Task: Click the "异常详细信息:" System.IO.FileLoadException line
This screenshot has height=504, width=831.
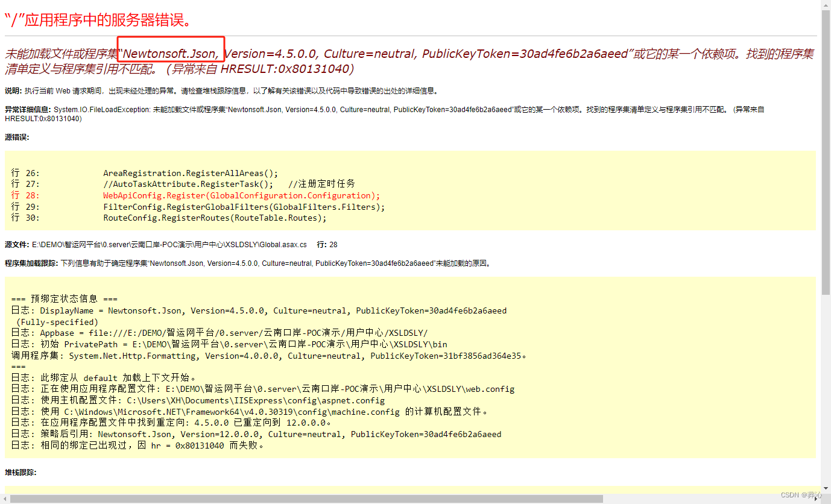Action: coord(385,114)
